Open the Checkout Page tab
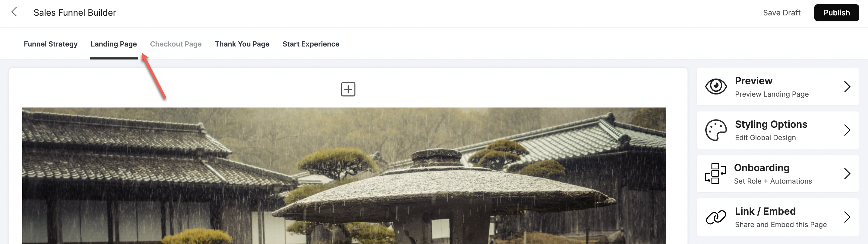The height and width of the screenshot is (244, 868). [x=175, y=44]
